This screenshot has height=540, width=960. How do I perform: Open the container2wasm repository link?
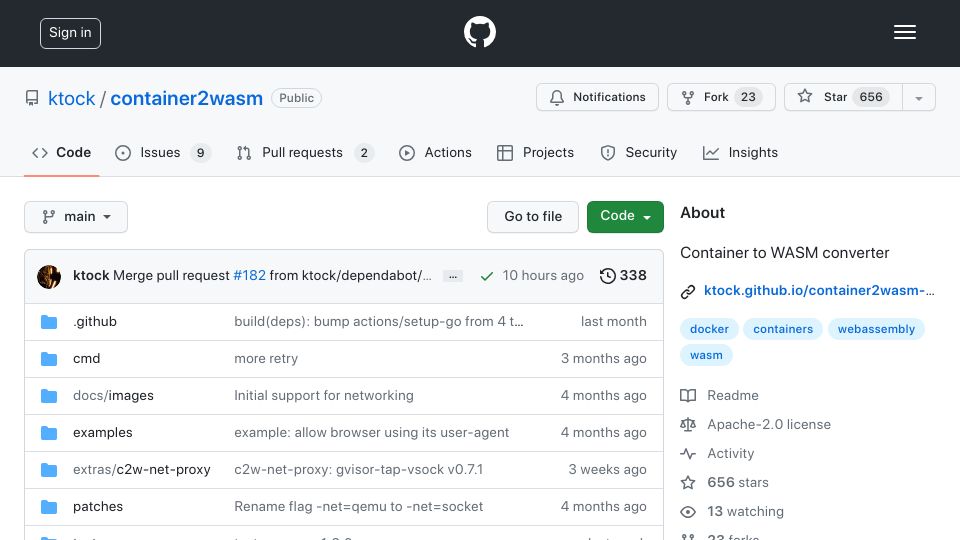tap(186, 98)
